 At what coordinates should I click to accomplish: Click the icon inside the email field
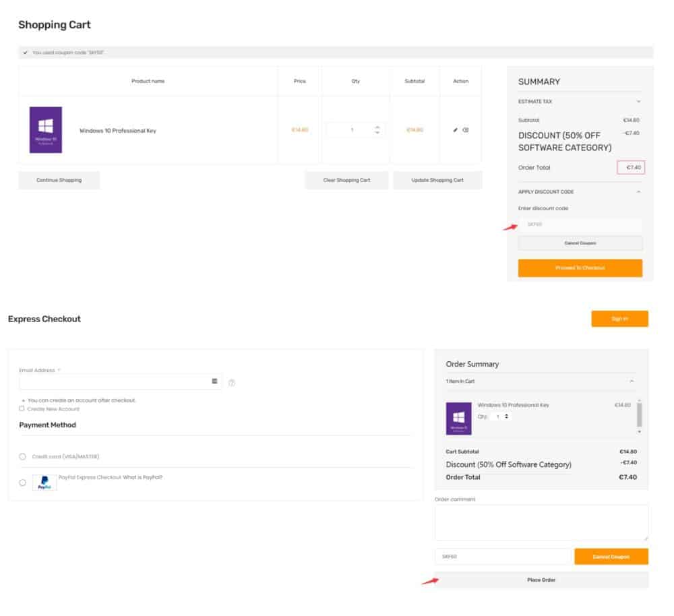point(214,381)
